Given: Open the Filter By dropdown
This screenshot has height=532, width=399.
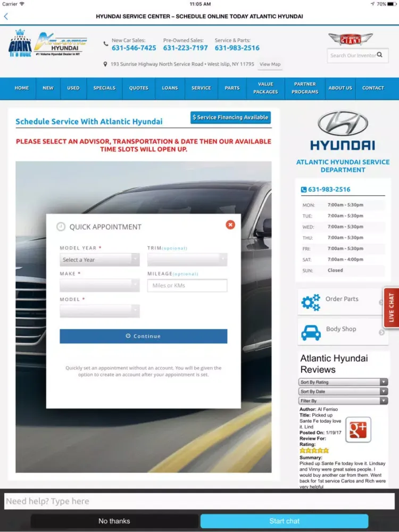Looking at the screenshot, I should coord(343,401).
